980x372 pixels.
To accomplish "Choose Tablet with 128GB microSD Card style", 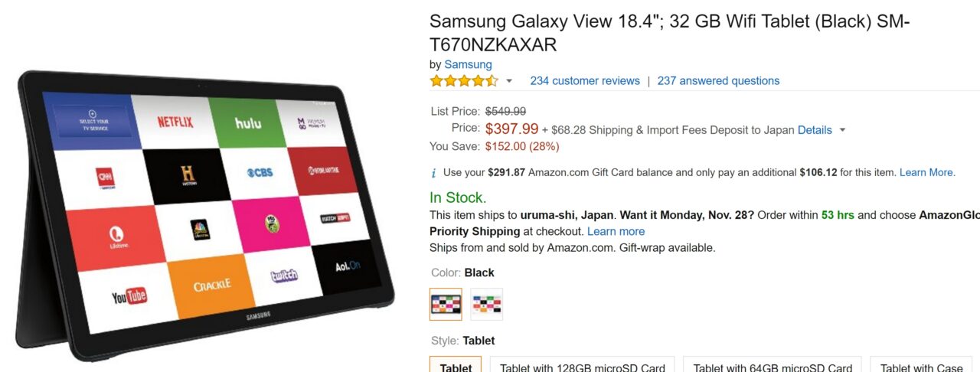I will (583, 367).
